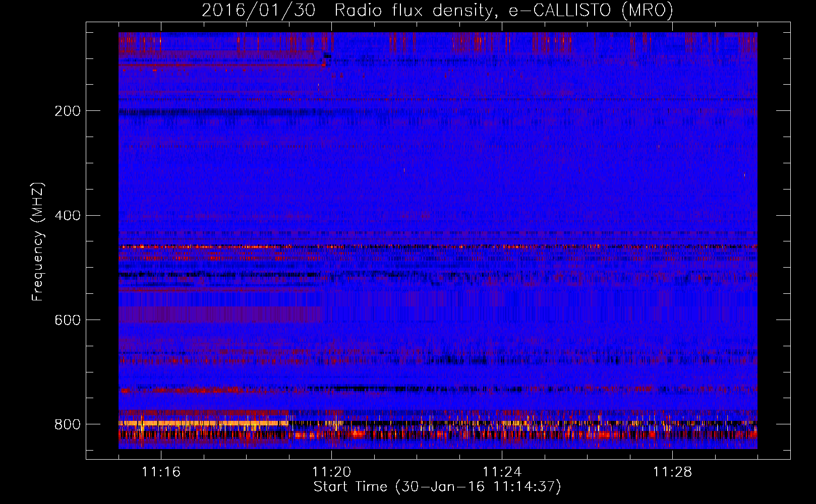Click the 11:16 time tick label
Screen dimensions: 816x504
point(161,472)
